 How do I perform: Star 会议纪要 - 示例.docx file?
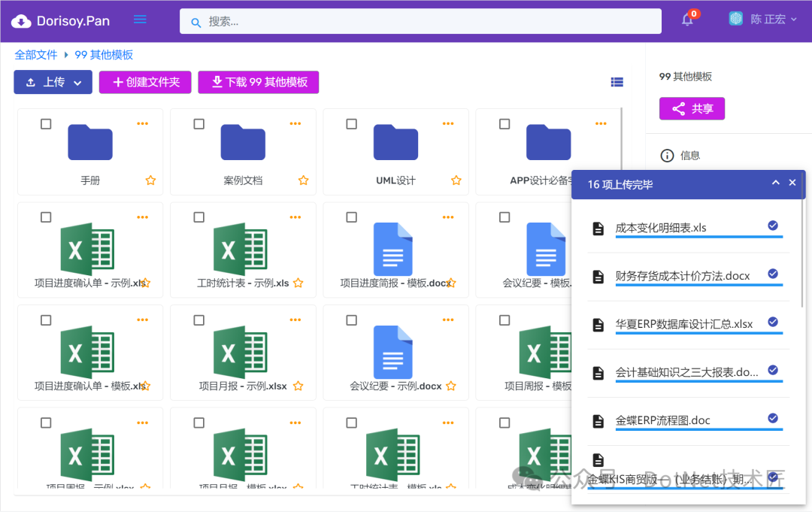pos(451,386)
